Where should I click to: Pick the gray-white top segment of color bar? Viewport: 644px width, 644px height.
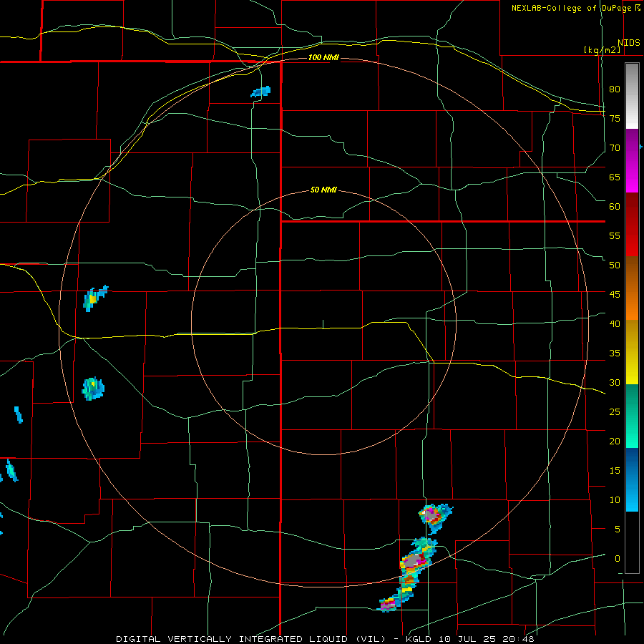[x=632, y=96]
